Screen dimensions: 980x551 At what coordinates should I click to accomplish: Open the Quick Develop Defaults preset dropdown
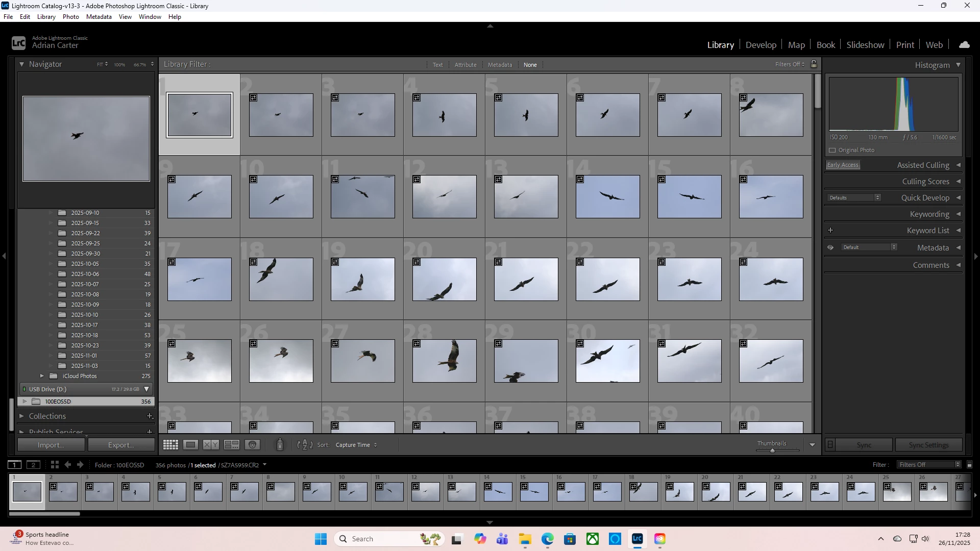click(853, 197)
